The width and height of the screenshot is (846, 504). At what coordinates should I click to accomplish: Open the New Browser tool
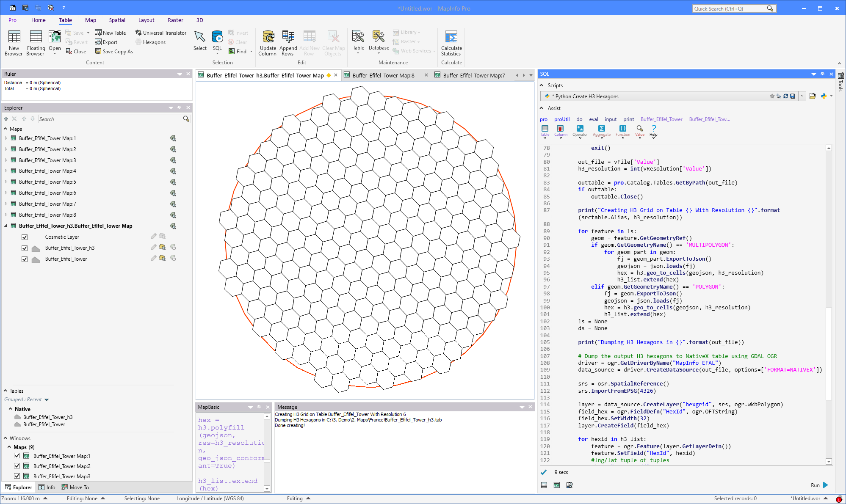point(14,42)
